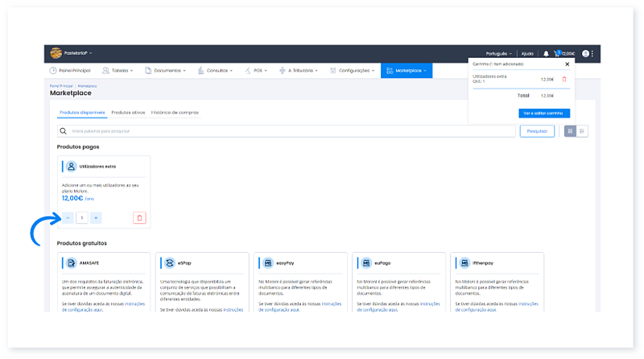
Task: Open the Ajuda help link
Action: pyautogui.click(x=527, y=53)
